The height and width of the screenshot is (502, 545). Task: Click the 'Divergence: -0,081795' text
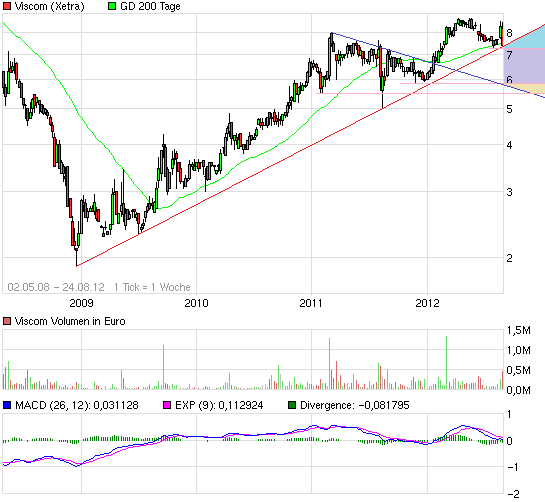[x=355, y=405]
